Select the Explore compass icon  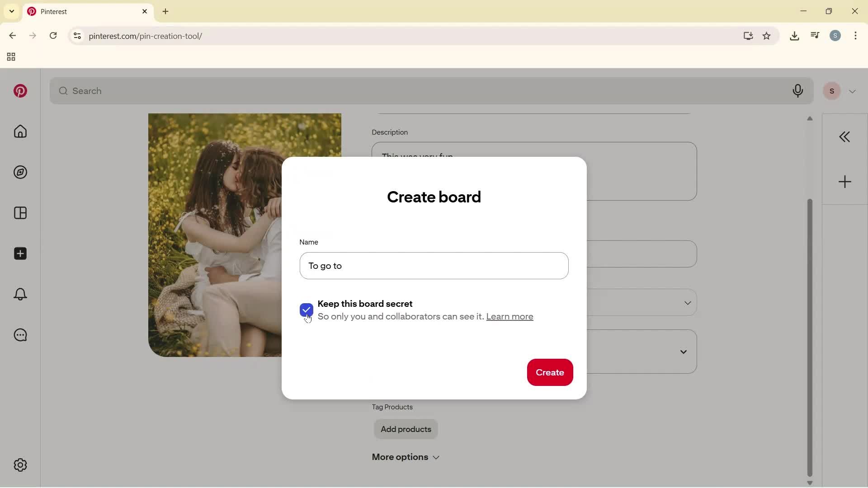tap(20, 172)
